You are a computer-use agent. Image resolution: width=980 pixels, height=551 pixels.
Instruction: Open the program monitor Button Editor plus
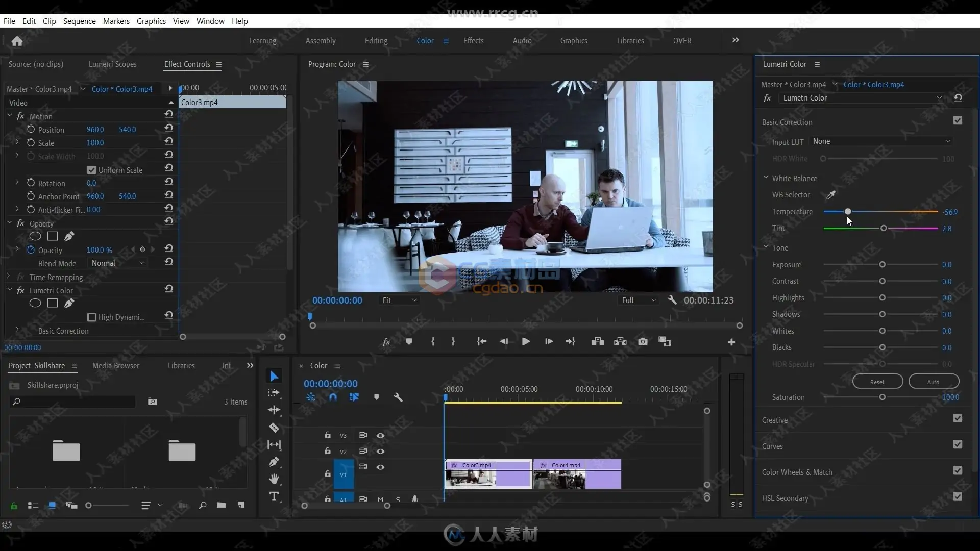tap(731, 342)
